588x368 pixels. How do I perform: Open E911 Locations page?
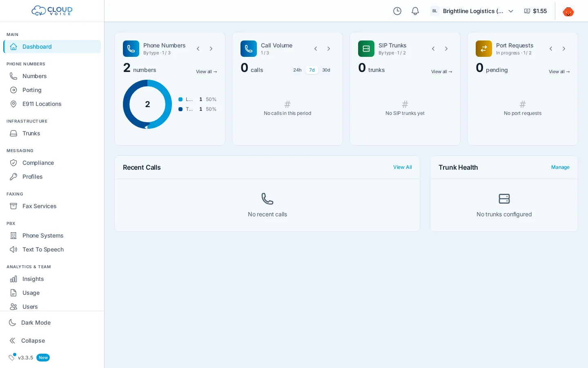(52, 104)
